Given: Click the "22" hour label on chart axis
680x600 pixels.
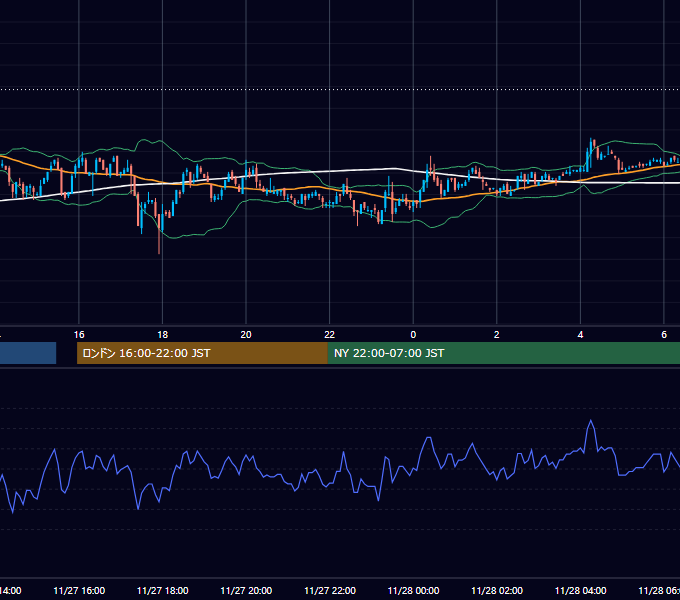Looking at the screenshot, I should tap(330, 335).
